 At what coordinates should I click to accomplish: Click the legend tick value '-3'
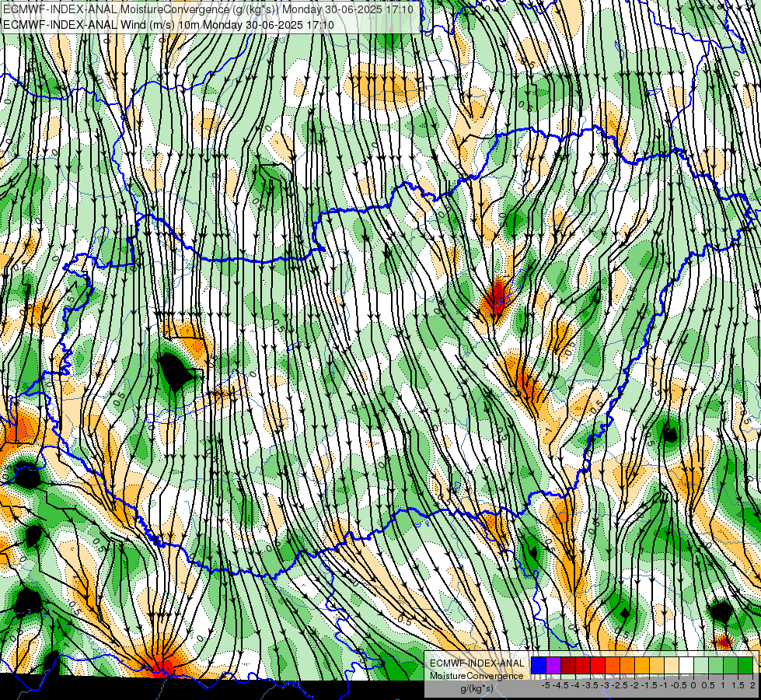pos(606,685)
